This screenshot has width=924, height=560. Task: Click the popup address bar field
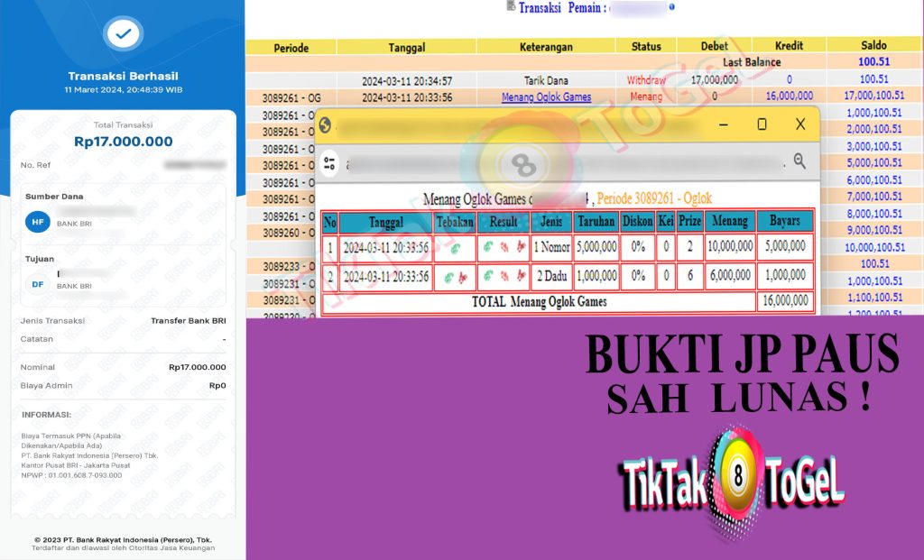(x=559, y=163)
